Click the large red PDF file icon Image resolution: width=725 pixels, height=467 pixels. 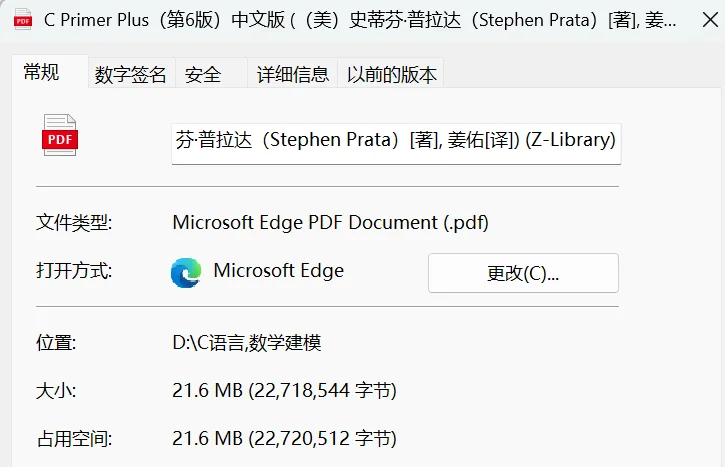pyautogui.click(x=60, y=135)
